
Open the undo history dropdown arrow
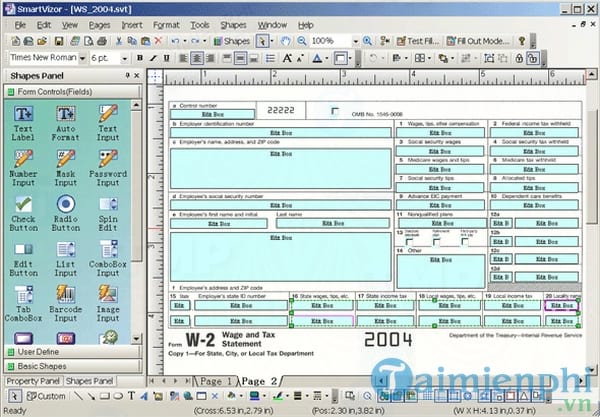(x=185, y=41)
